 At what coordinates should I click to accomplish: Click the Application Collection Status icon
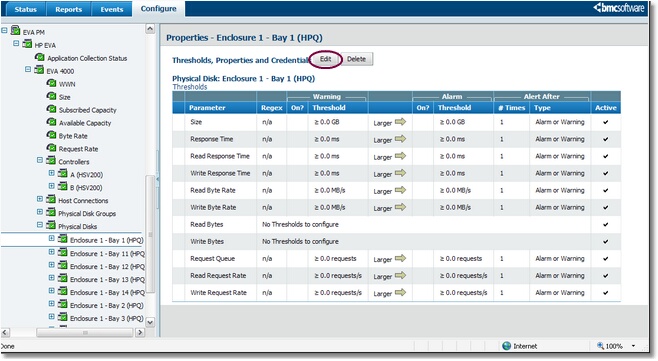(40, 57)
